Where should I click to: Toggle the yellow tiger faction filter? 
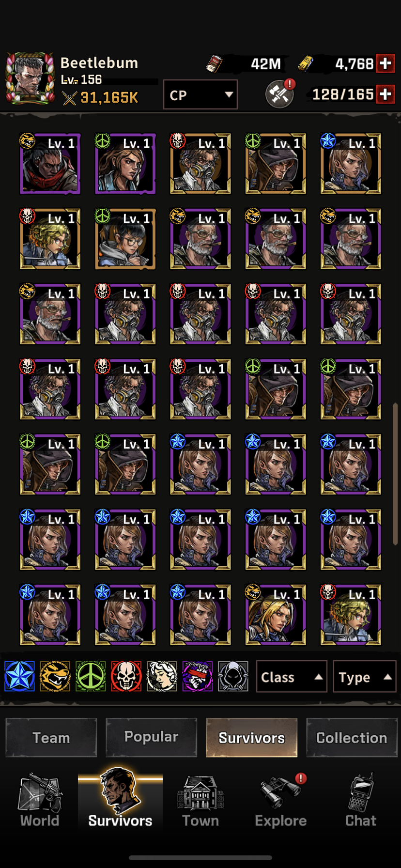(55, 676)
